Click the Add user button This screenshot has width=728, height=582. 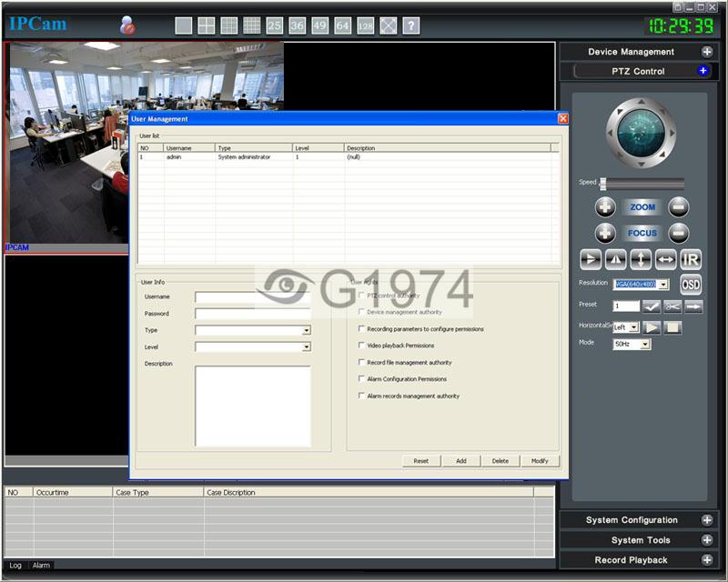(461, 461)
